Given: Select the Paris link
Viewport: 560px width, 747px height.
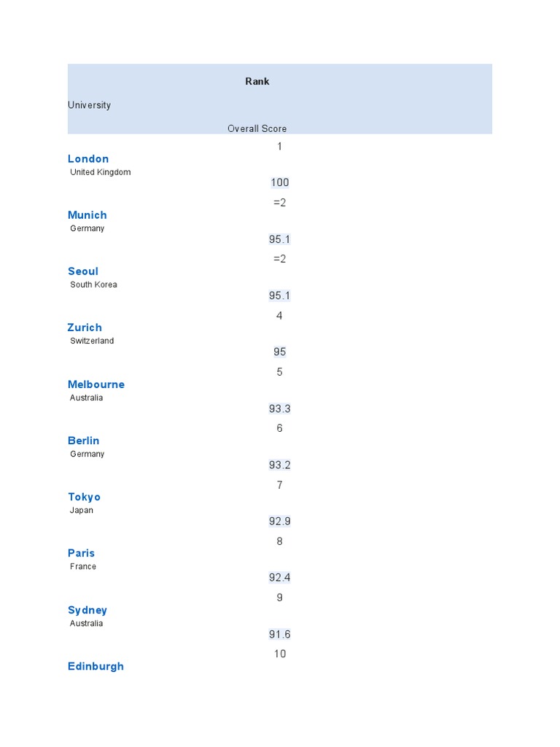Looking at the screenshot, I should [x=82, y=553].
